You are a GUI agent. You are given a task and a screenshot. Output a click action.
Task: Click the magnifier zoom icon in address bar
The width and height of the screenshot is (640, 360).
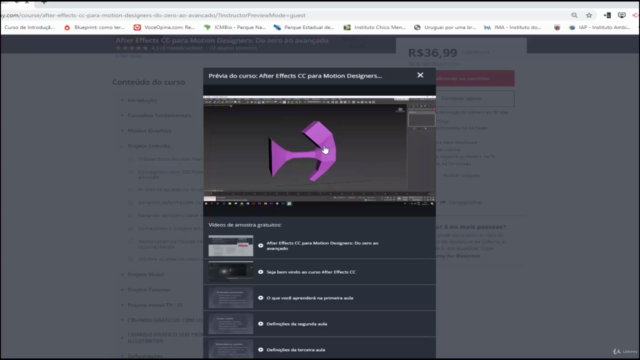574,15
